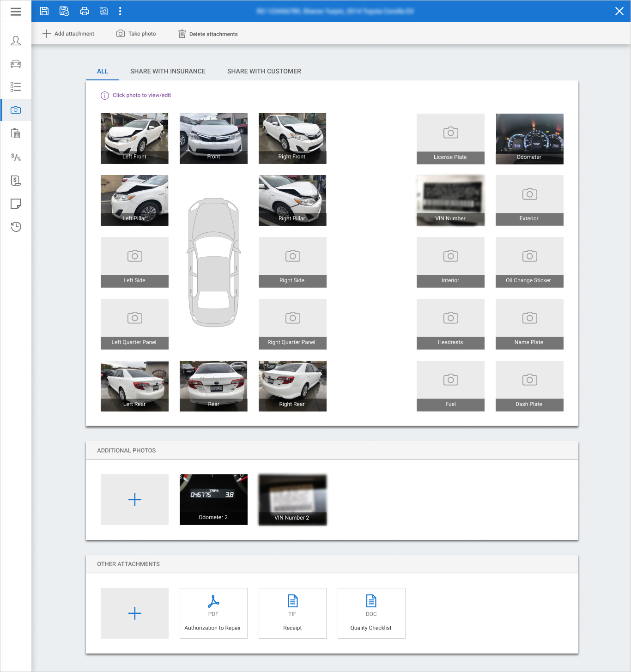Add a Right Quarter Panel photo
The height and width of the screenshot is (672, 631).
tap(292, 324)
